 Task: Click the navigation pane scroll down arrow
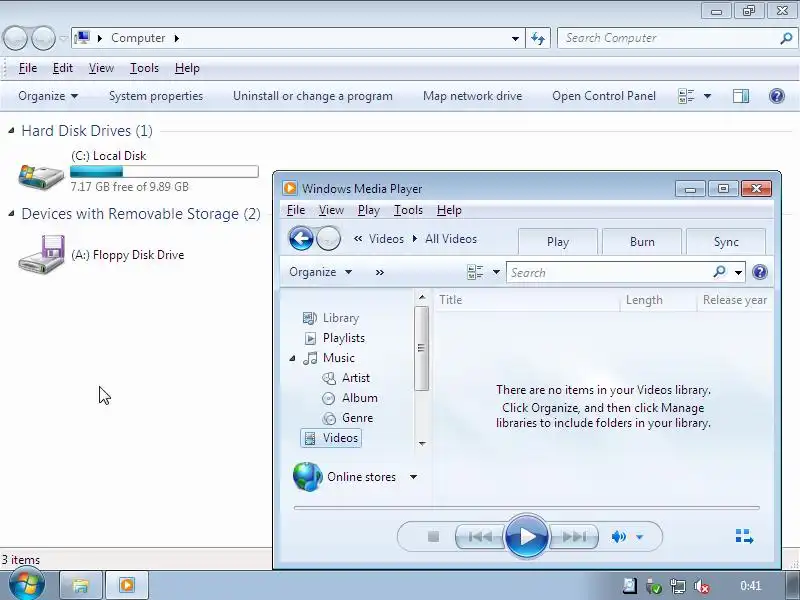pyautogui.click(x=422, y=443)
